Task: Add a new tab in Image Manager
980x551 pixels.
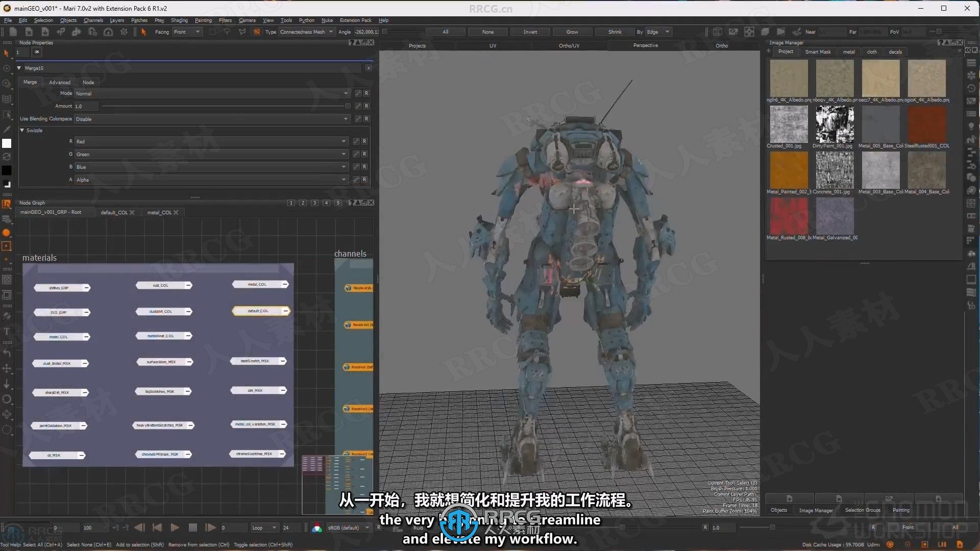Action: tap(769, 52)
